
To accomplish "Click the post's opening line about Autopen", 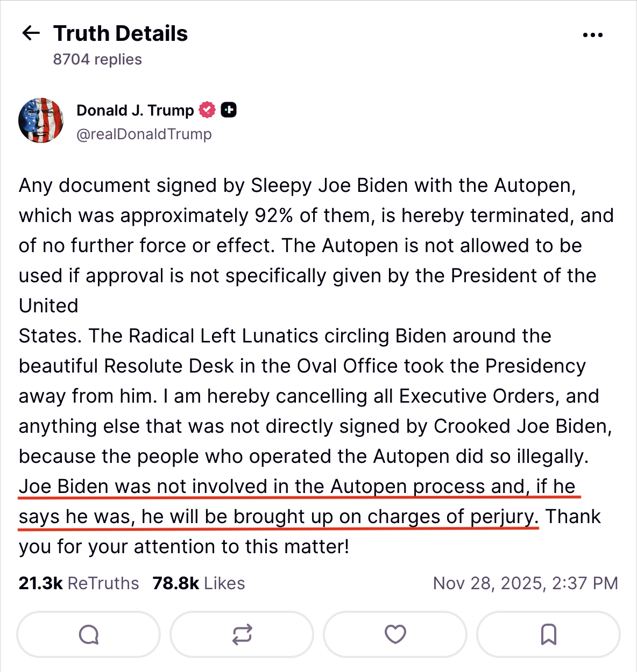I will [297, 185].
